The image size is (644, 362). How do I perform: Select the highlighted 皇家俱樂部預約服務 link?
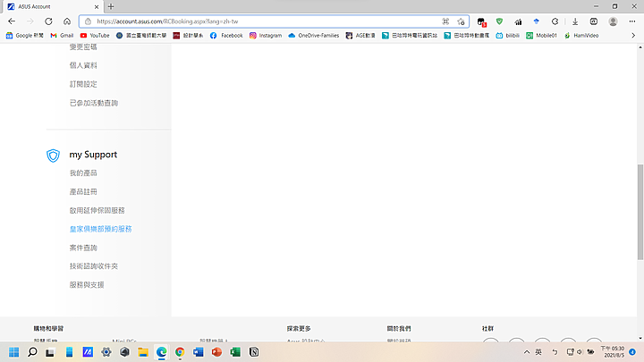coord(100,229)
